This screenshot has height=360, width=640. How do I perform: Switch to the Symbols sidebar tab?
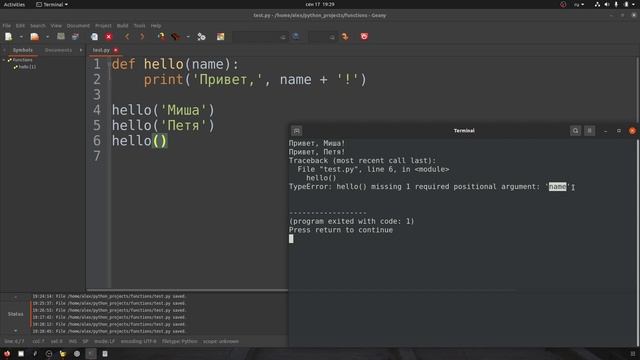23,50
